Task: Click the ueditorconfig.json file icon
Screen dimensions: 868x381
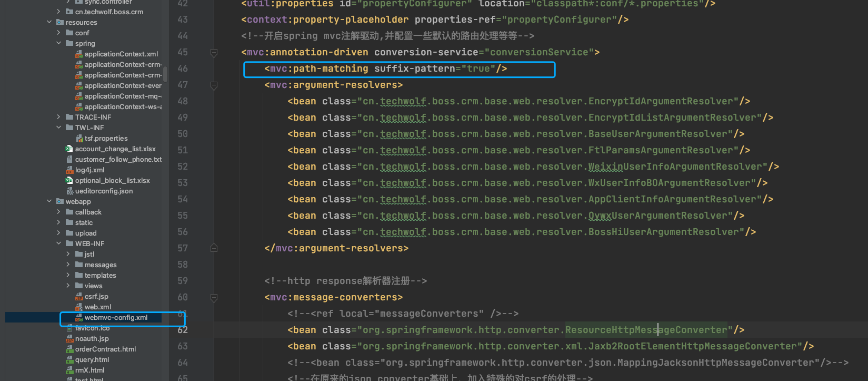Action: click(69, 191)
